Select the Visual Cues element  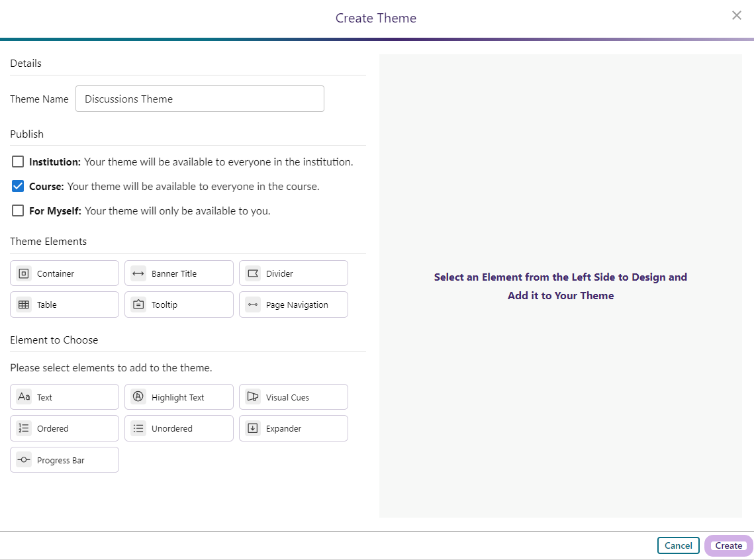pyautogui.click(x=293, y=397)
